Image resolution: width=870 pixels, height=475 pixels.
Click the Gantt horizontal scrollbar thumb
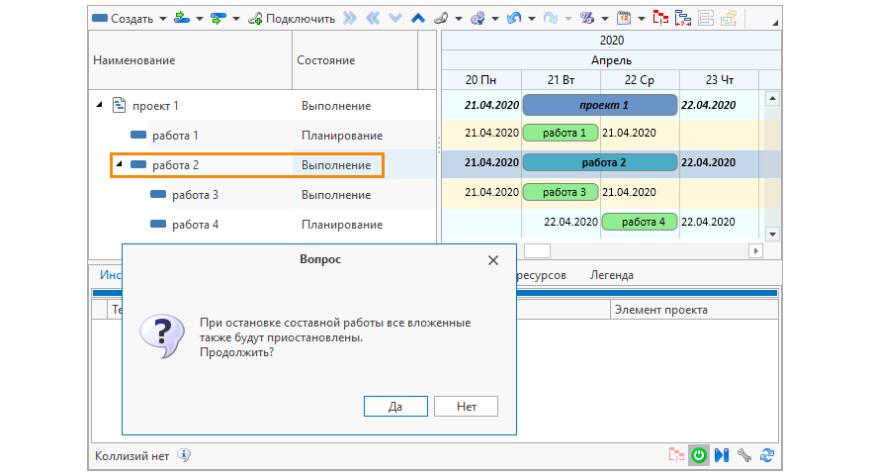coord(537,251)
